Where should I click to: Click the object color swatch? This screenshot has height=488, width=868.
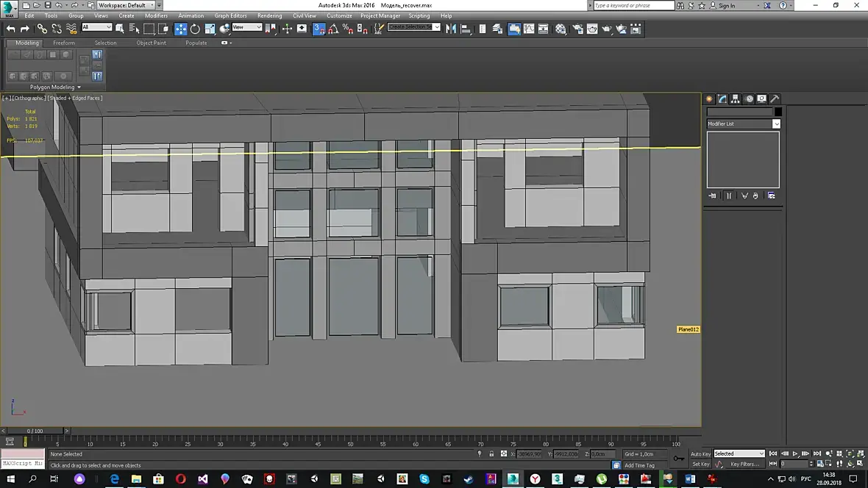pos(778,112)
